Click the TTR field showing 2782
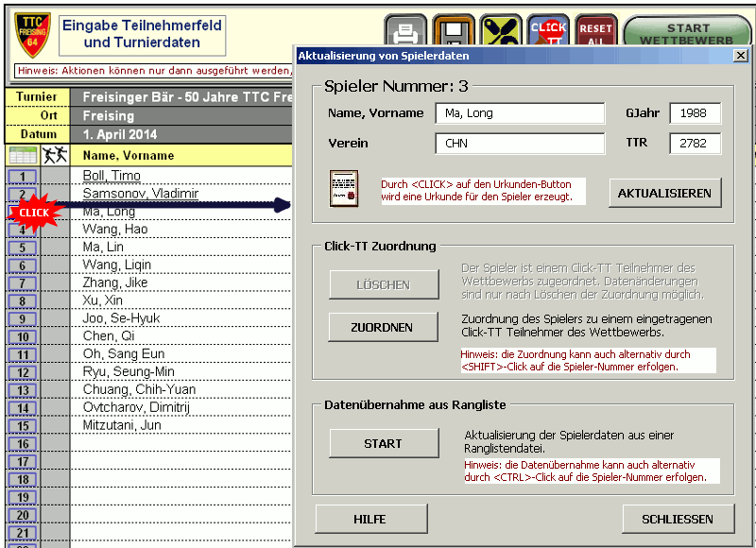 (x=694, y=144)
